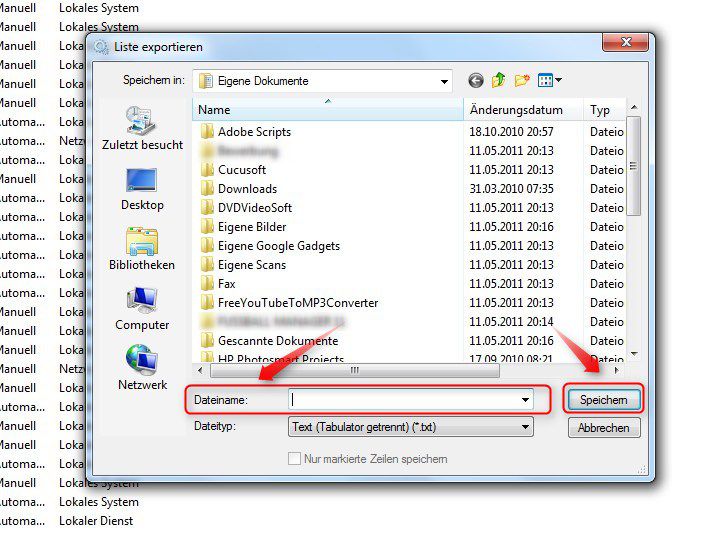725x535 pixels.
Task: Select the Cucusoft folder
Action: click(233, 170)
